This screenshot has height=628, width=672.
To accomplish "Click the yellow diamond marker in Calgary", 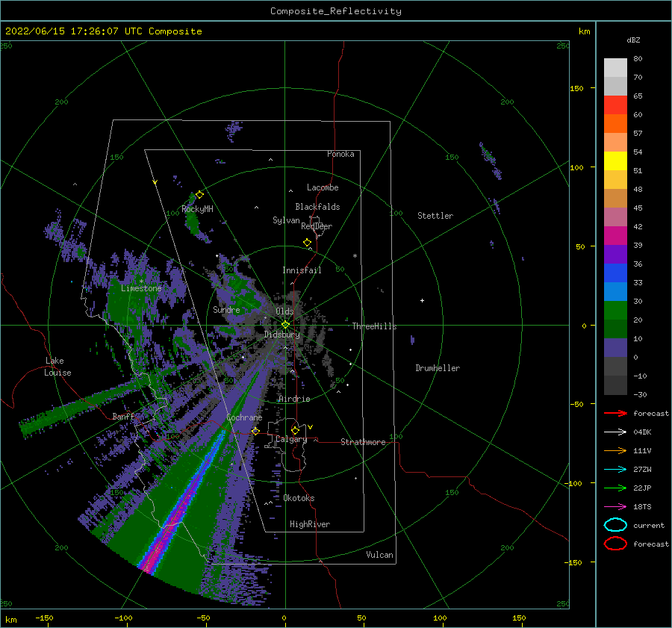I will tap(295, 430).
